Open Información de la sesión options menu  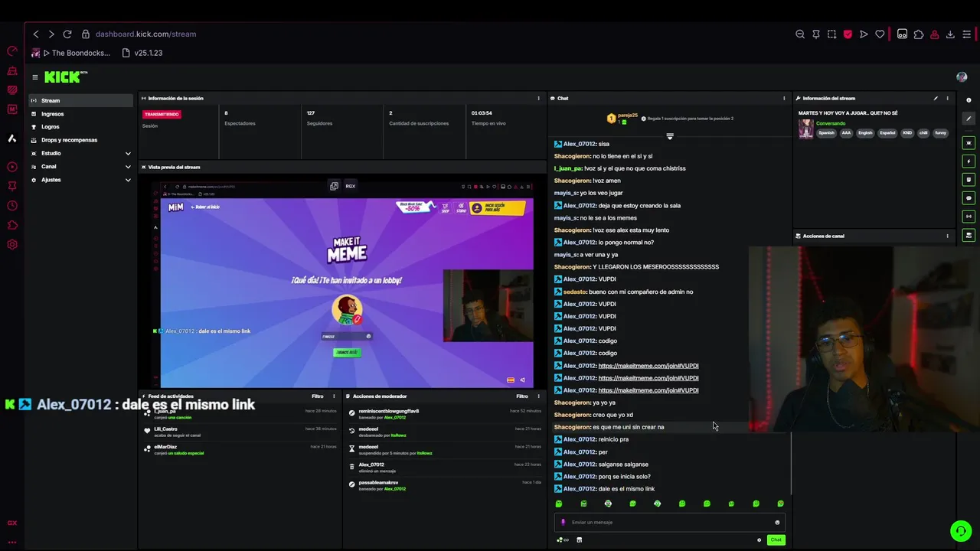click(538, 98)
